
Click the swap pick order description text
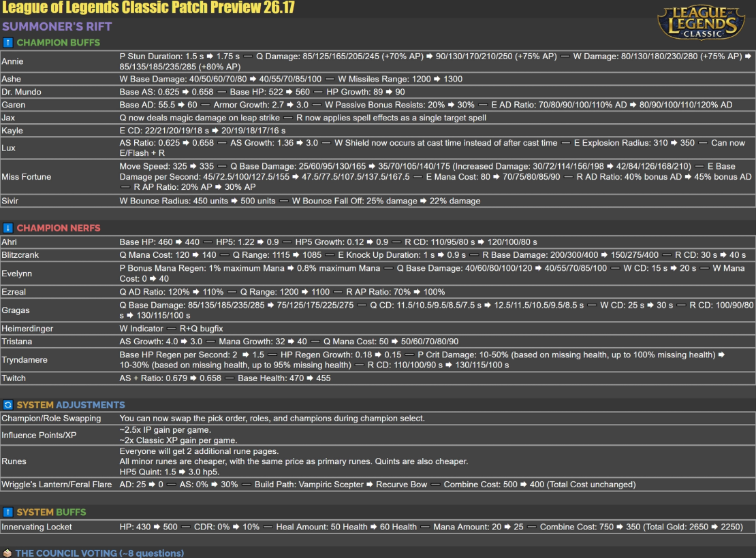(x=272, y=419)
